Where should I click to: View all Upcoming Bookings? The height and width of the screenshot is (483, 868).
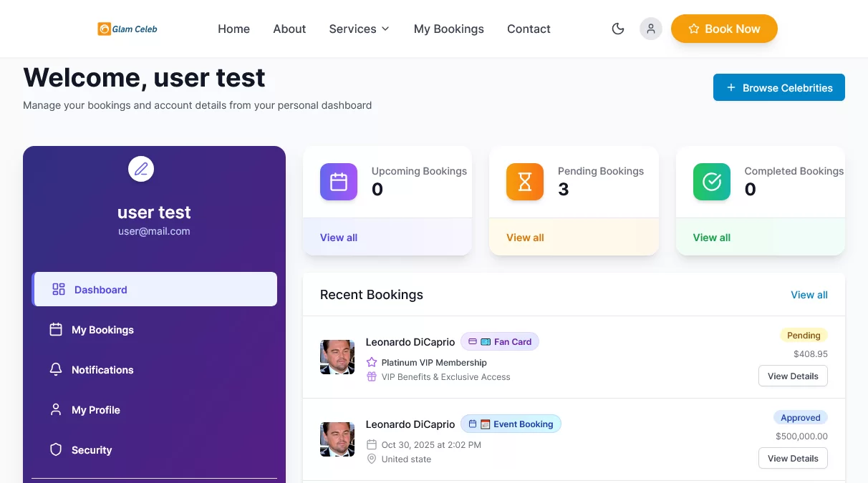point(339,238)
